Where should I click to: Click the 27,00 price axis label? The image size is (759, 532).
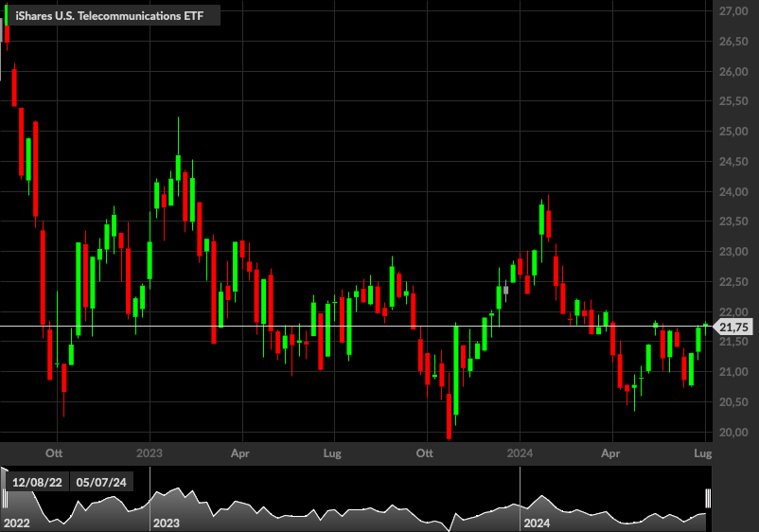733,11
